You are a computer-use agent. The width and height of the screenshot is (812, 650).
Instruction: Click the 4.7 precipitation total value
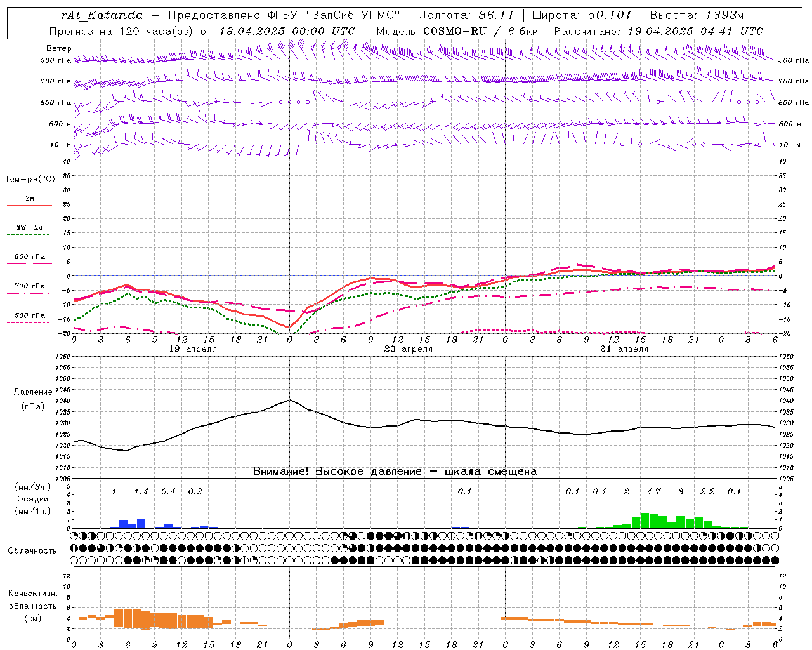point(653,491)
